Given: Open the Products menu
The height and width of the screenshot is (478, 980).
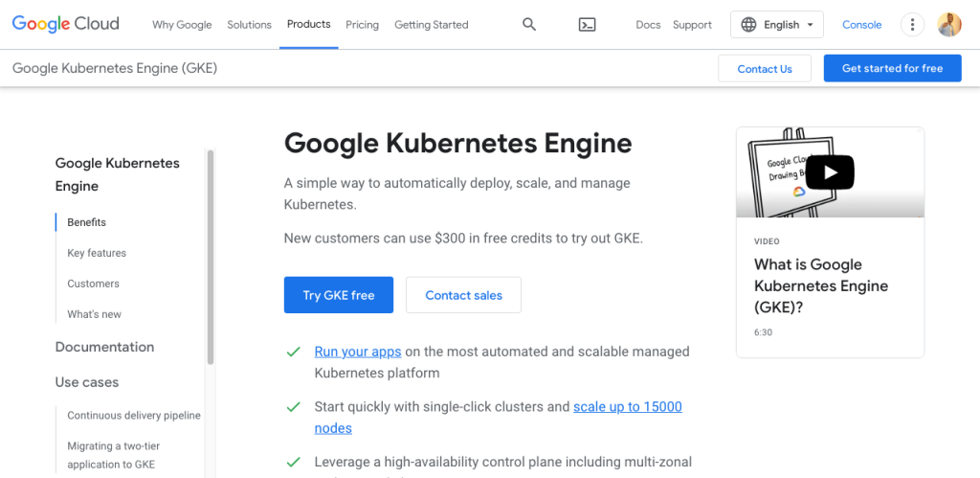Looking at the screenshot, I should 308,24.
